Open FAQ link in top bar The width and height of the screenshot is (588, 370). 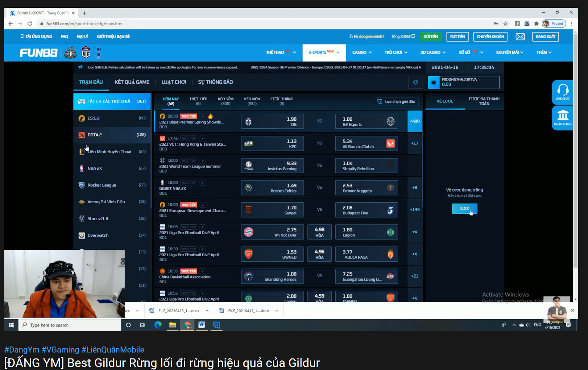click(x=64, y=37)
